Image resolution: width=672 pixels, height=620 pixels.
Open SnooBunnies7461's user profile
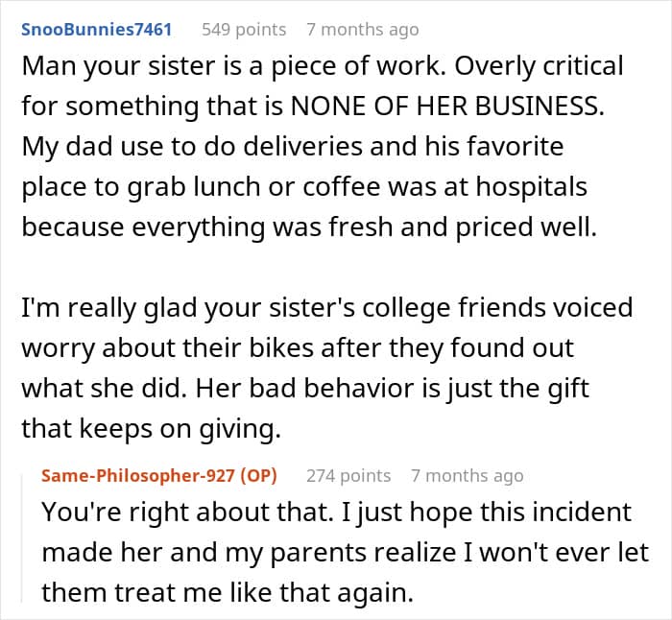pos(98,29)
